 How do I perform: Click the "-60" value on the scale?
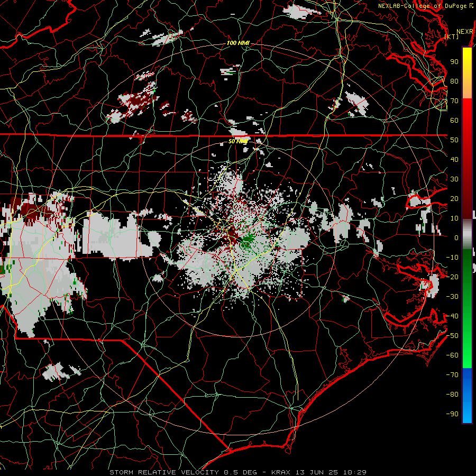[x=452, y=355]
